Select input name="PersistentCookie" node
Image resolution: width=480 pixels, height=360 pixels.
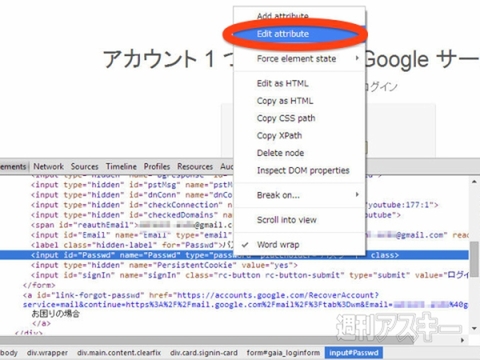tap(164, 265)
